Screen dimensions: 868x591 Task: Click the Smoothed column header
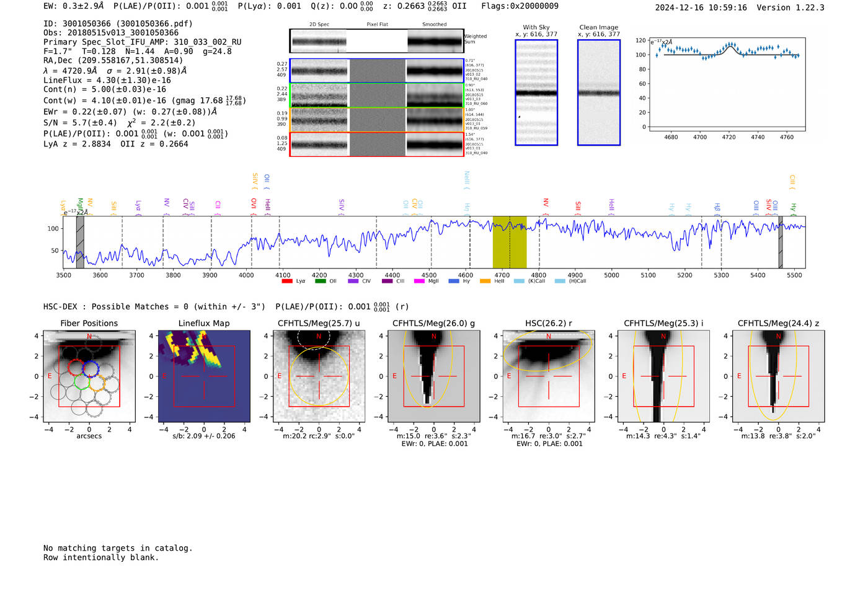[x=435, y=25]
